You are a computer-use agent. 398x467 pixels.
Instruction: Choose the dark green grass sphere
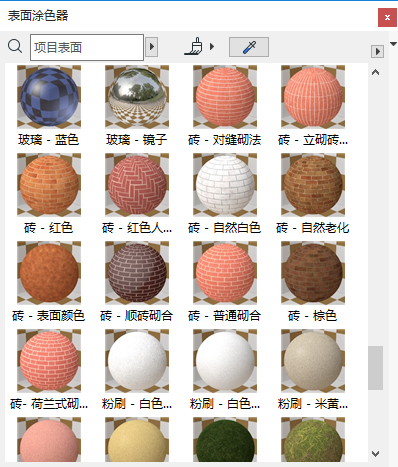click(x=225, y=439)
